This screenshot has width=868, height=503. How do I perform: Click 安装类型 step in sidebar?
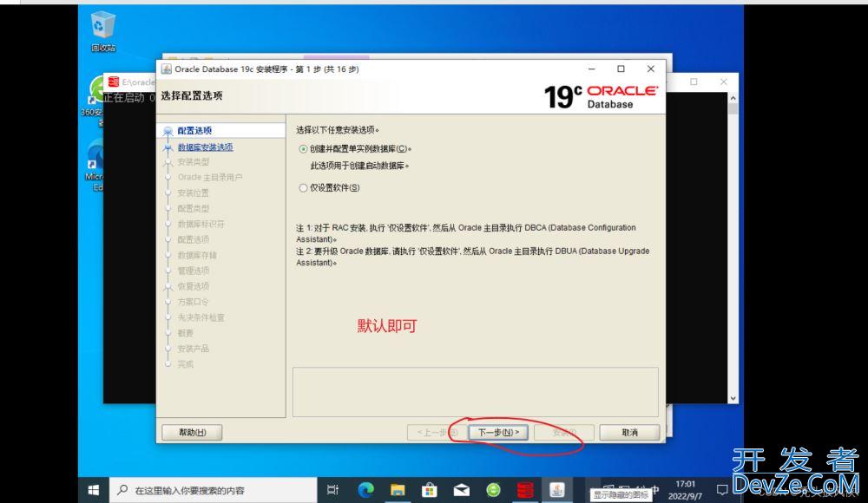(194, 161)
